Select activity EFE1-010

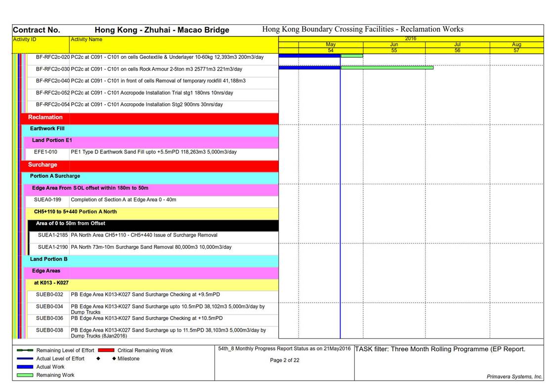point(152,154)
